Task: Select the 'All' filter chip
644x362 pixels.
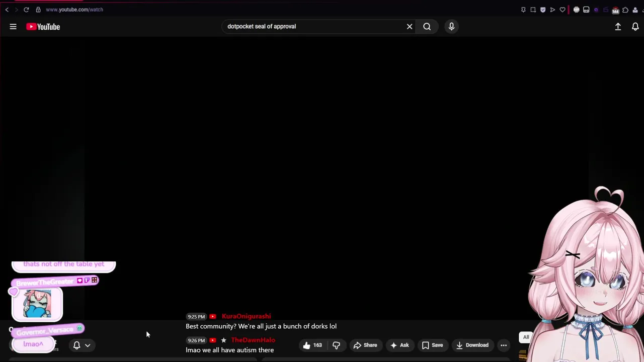Action: point(526,337)
